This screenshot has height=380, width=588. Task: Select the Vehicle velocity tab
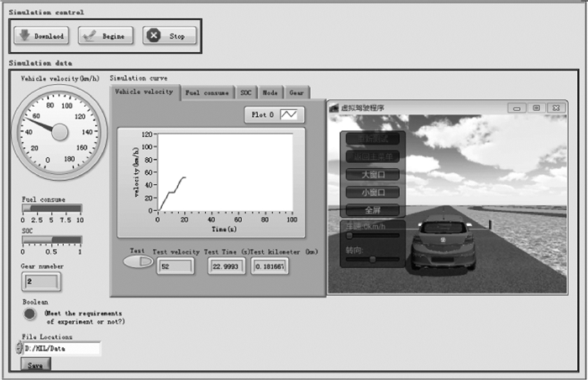(144, 92)
